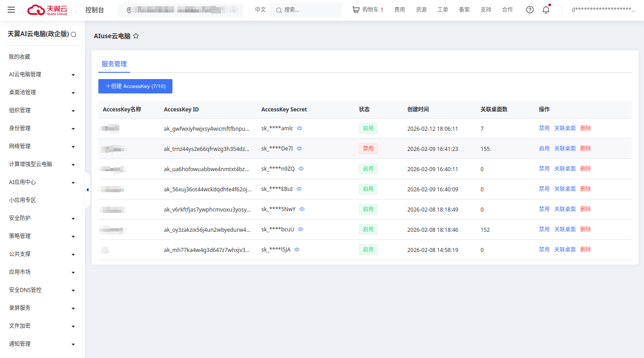Click the sidebar search magnifier icon
This screenshot has height=358, width=644.
[x=74, y=35]
